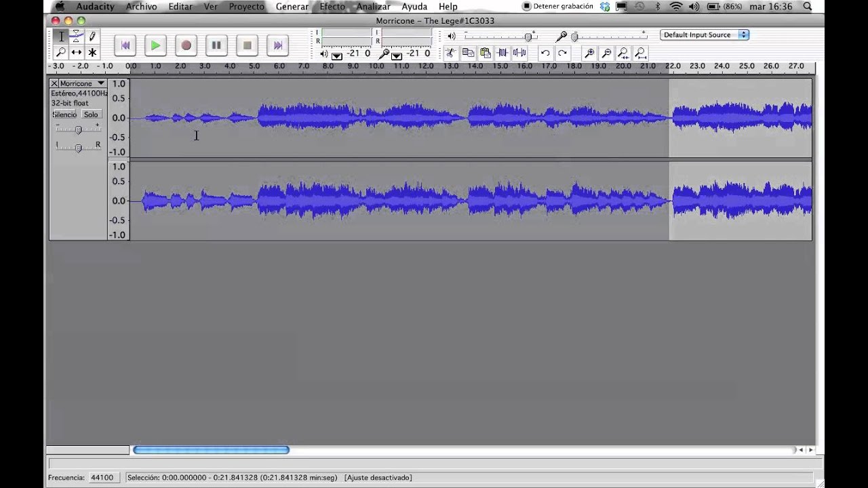Viewport: 868px width, 488px height.
Task: Skip to end of track
Action: (x=277, y=45)
